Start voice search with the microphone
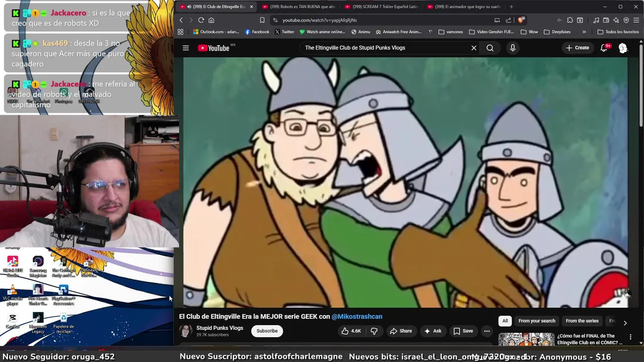644x362 pixels. [x=513, y=48]
